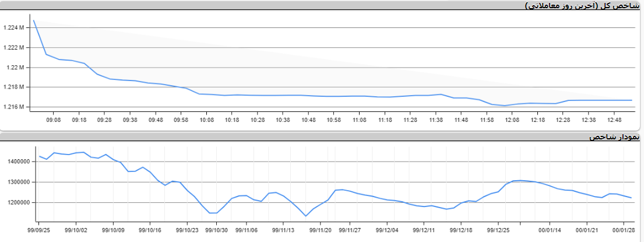Select the 99/11/20 date tick label
Viewport: 644px width, 242px height.
coord(321,230)
